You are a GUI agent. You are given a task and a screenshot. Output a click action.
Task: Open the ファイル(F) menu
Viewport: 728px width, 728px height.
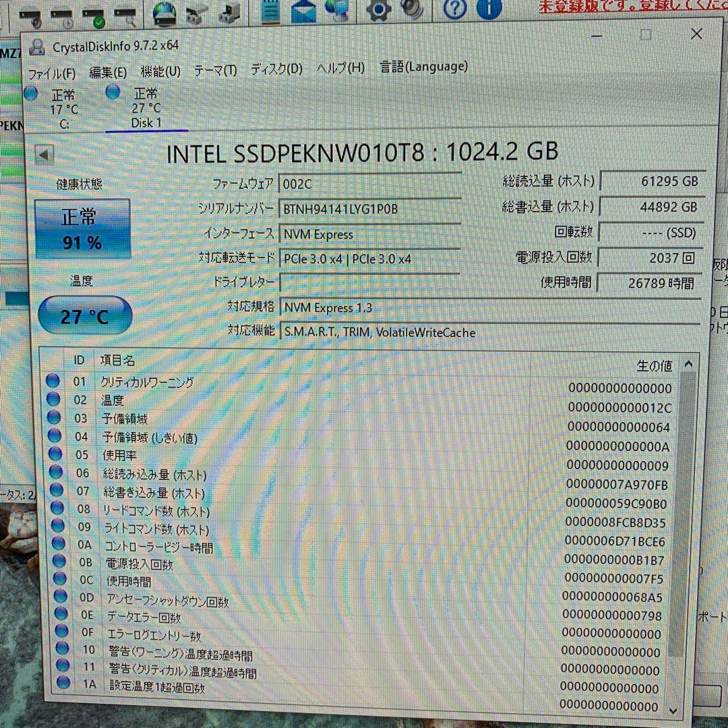[51, 74]
